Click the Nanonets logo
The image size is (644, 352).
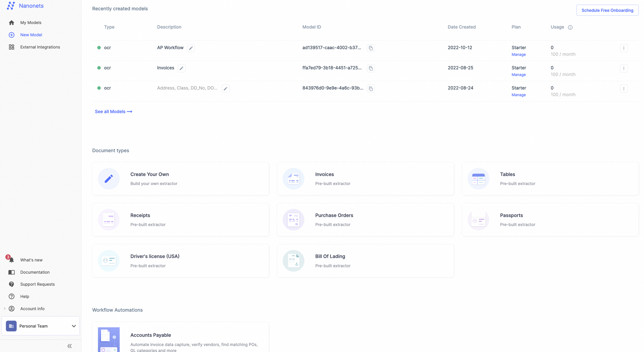11,6
